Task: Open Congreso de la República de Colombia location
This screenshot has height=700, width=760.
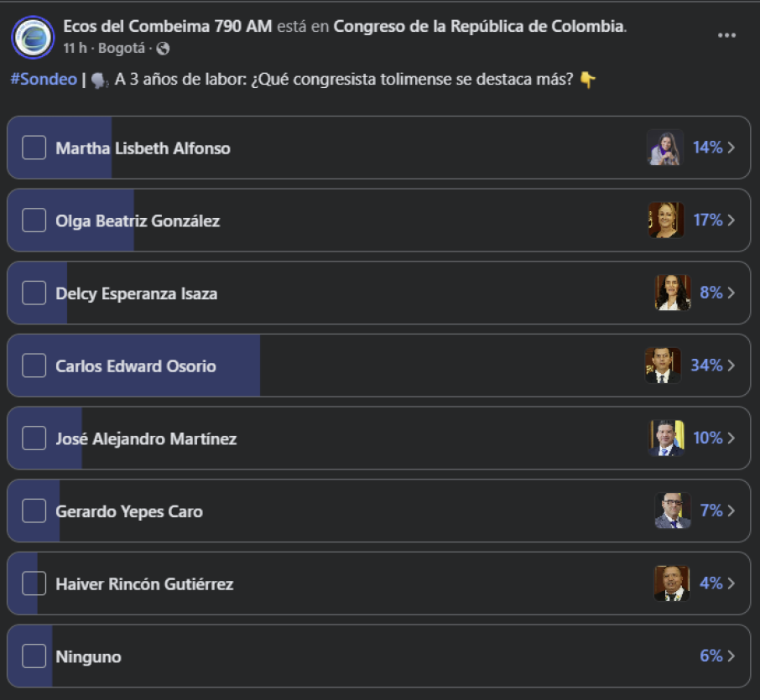Action: (479, 26)
